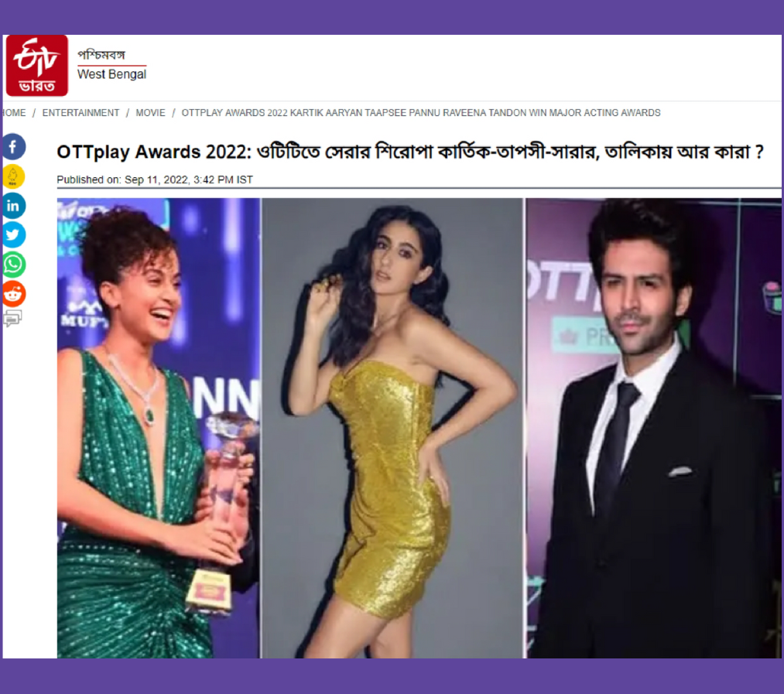Click the published date line

[x=155, y=179]
